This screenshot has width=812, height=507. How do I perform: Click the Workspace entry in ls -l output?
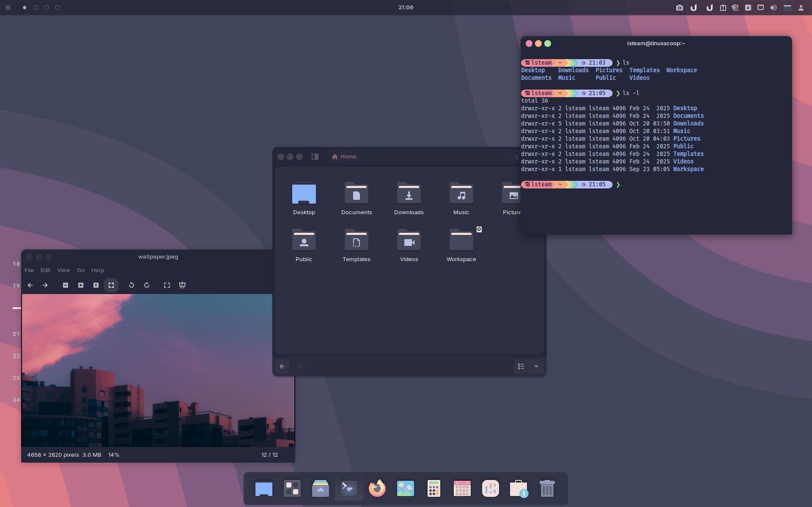pos(689,169)
